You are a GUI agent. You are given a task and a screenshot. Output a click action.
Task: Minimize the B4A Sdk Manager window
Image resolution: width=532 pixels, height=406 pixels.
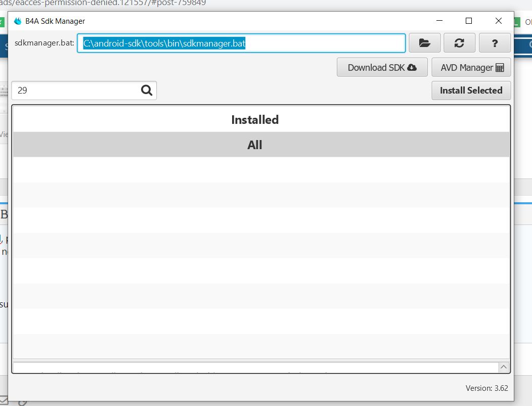click(439, 21)
